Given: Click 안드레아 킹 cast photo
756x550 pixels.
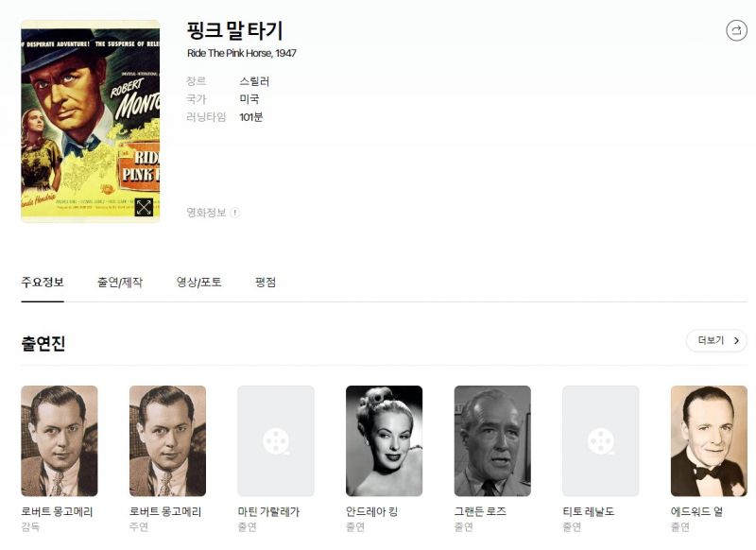Looking at the screenshot, I should 385,441.
